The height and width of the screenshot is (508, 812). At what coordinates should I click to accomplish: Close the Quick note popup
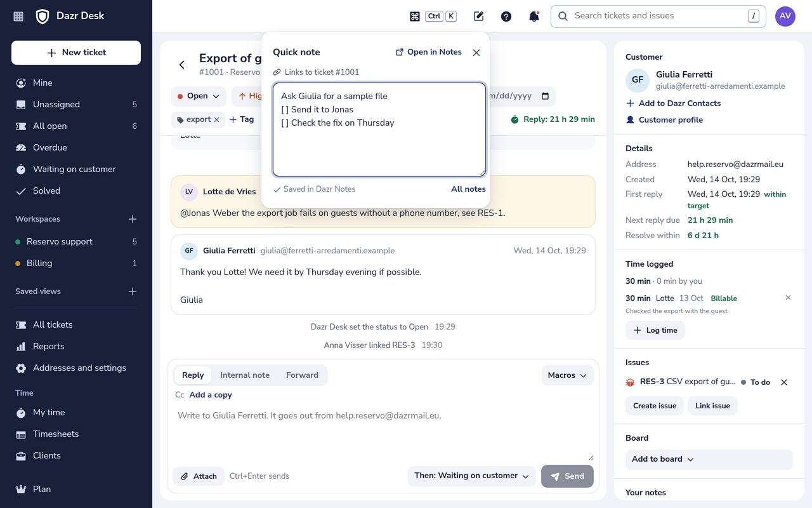pyautogui.click(x=476, y=53)
